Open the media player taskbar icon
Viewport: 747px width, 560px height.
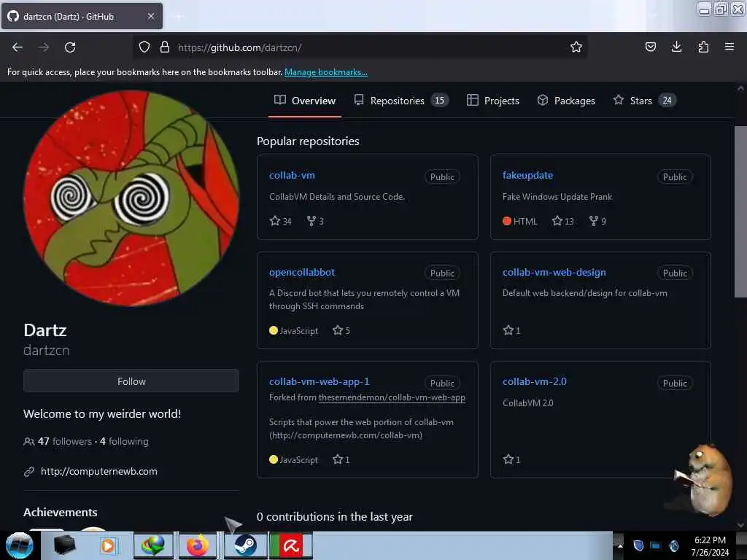(x=108, y=545)
